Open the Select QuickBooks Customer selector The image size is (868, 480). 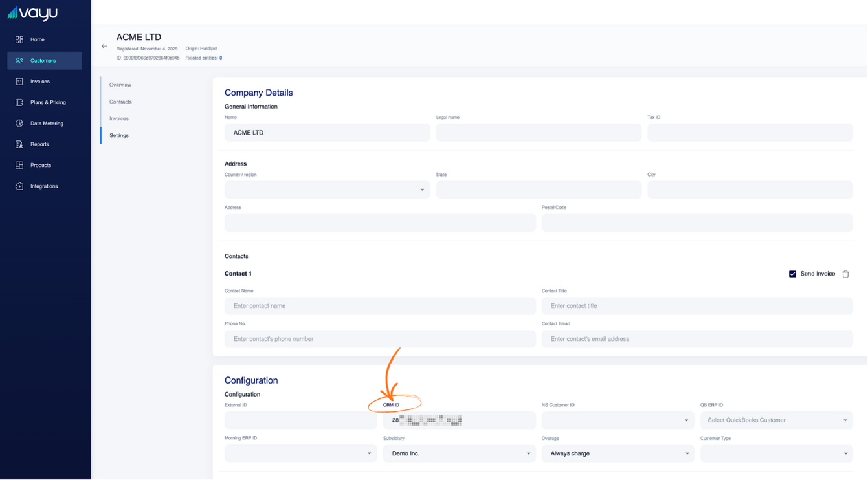click(776, 420)
